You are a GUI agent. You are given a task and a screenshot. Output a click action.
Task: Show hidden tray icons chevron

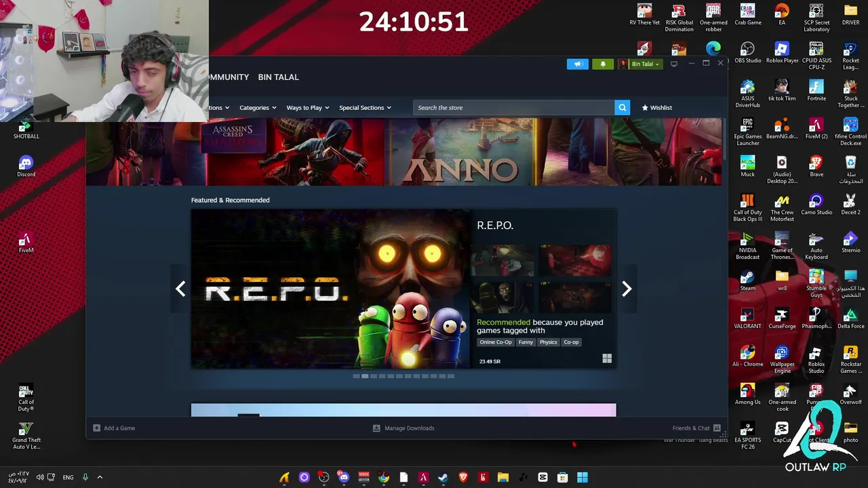(100, 477)
